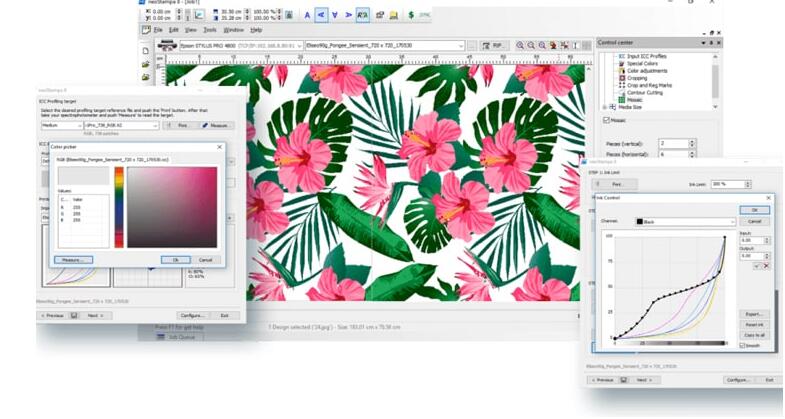Click the Export button in Ink Control
Screen dimensions: 785x419
(x=753, y=314)
